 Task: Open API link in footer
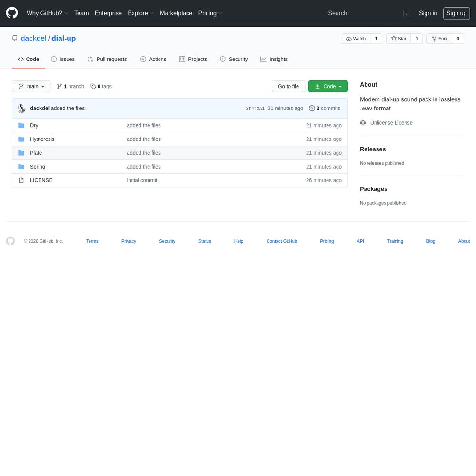tap(360, 241)
